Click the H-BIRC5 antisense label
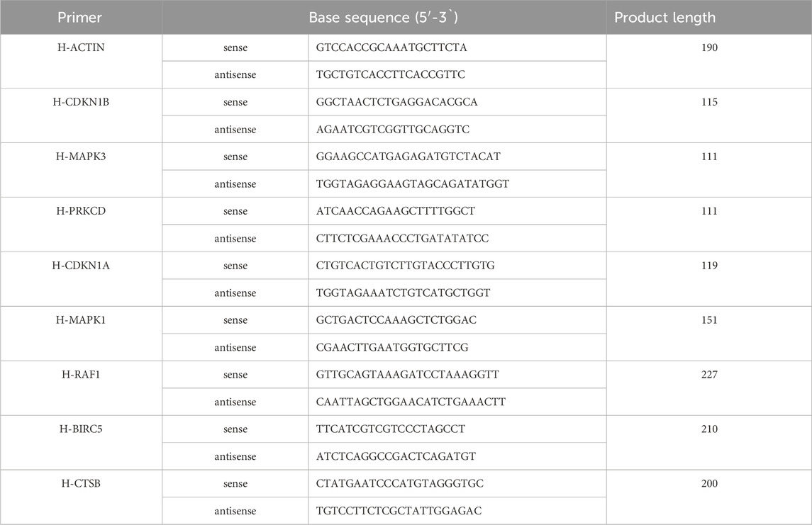Viewport: 812px width, 525px height. (235, 457)
